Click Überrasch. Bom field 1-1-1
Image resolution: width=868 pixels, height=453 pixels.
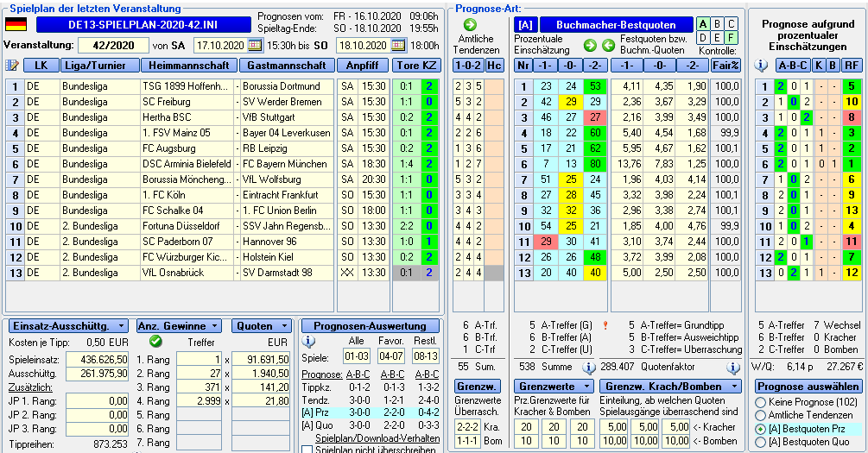468,441
